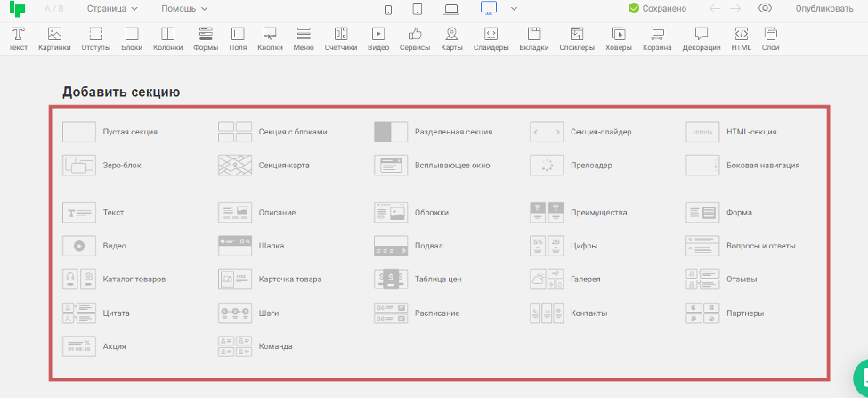
Task: Switch to tablet viewport
Action: coord(418,9)
